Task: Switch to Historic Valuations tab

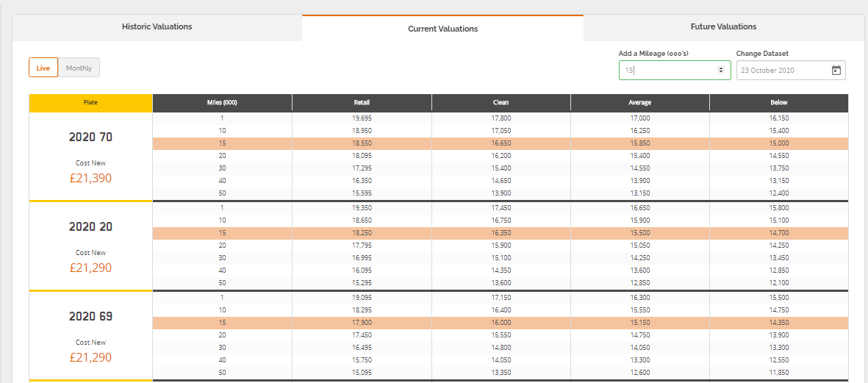Action: [x=157, y=26]
